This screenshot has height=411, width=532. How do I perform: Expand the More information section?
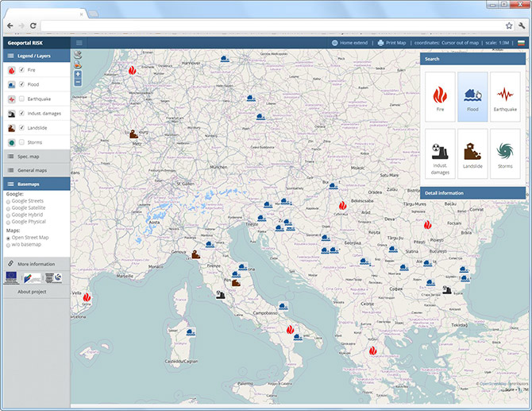tap(37, 264)
